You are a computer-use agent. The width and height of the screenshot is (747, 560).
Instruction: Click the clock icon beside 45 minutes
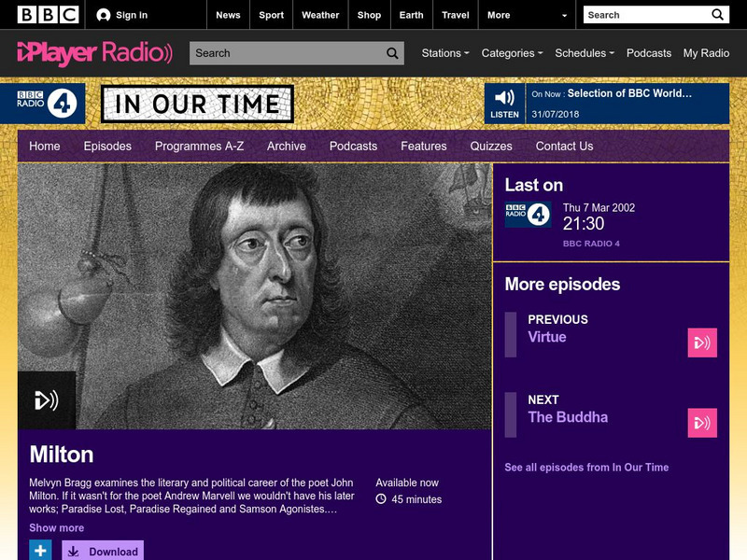pos(379,499)
